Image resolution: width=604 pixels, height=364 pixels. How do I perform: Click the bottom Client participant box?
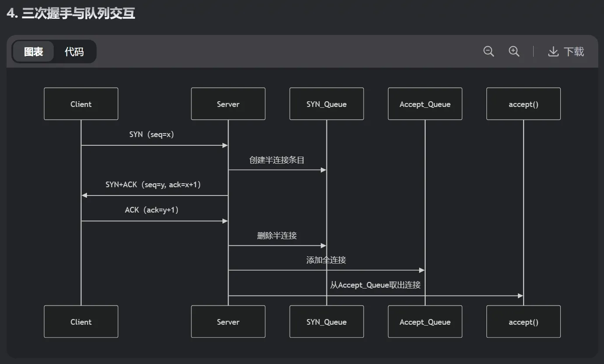(x=81, y=322)
